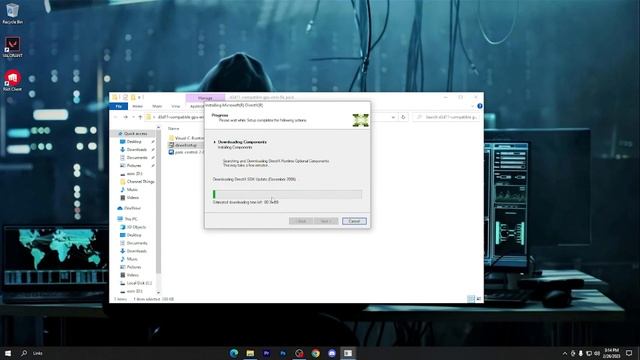Viewport: 640px width, 360px height.
Task: Open Documents under Quick access
Action: [137, 158]
